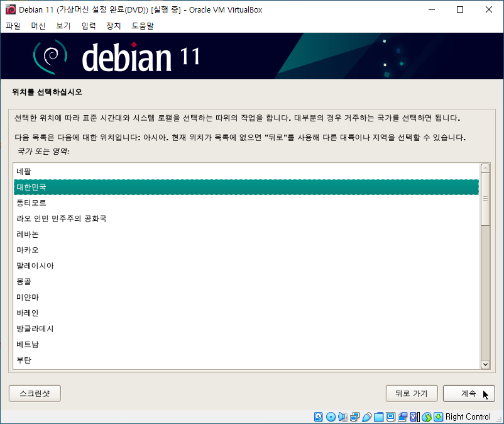Open the 장치 menu
This screenshot has height=424, width=504.
click(x=114, y=26)
